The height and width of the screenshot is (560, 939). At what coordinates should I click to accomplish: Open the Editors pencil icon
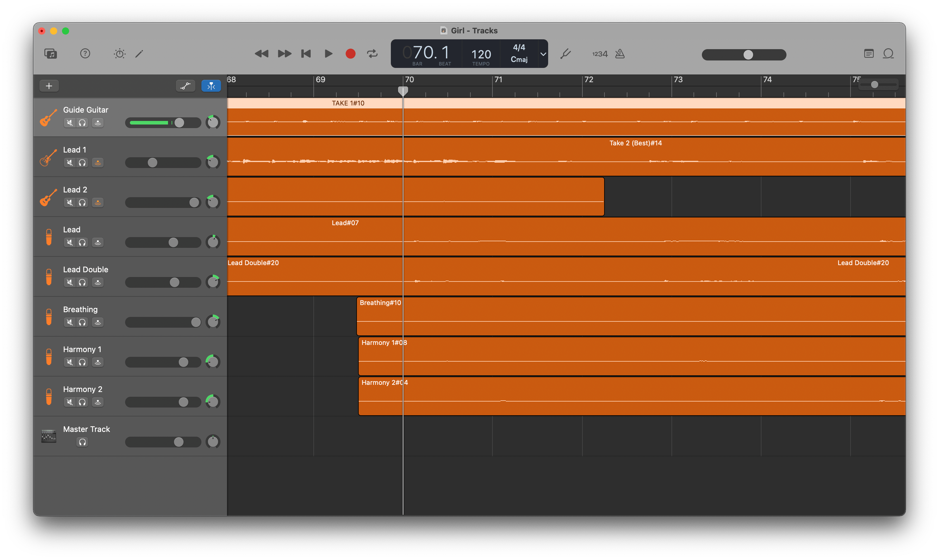[139, 54]
